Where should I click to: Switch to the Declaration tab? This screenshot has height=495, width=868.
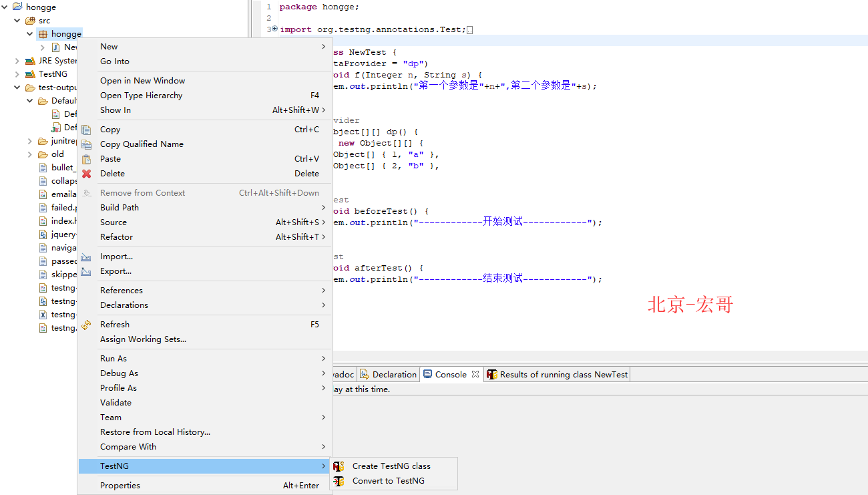click(388, 374)
